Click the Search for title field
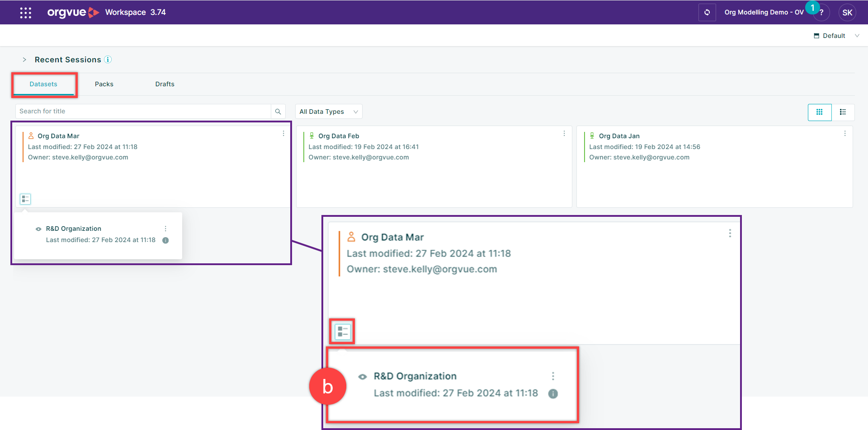Screen dimensions: 868x430 143,112
